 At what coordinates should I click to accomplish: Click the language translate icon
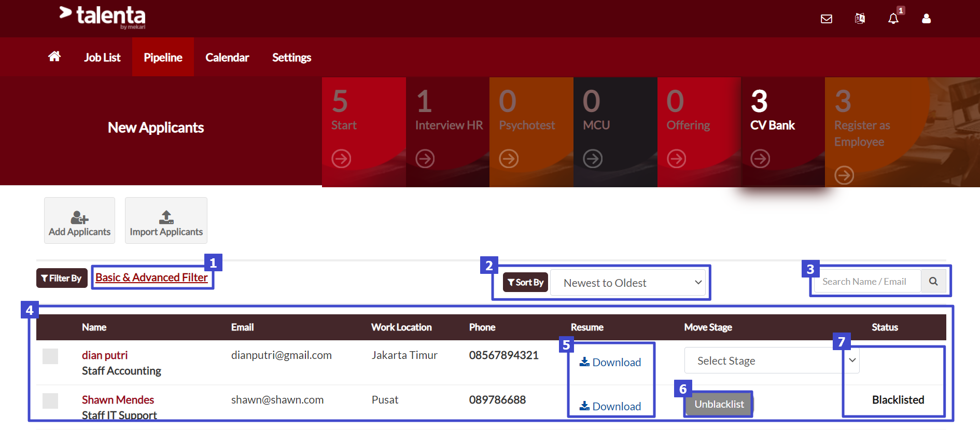point(860,19)
